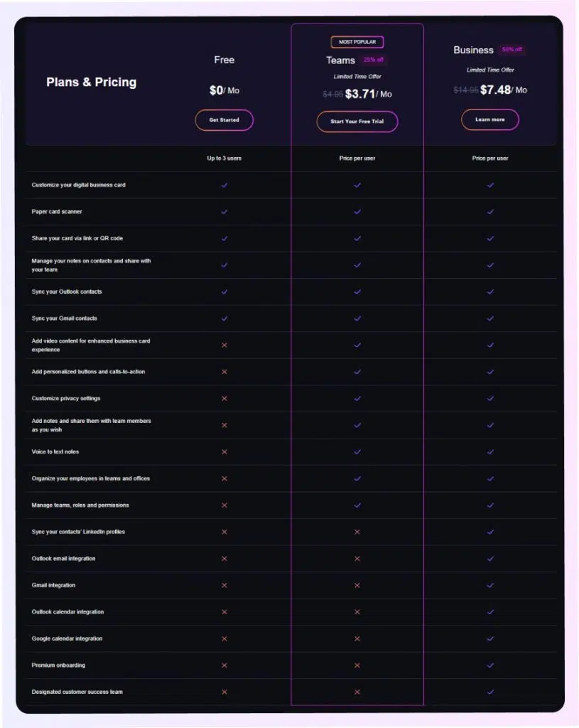Image resolution: width=579 pixels, height=728 pixels.
Task: Click the 25% off tag beside Teams
Action: pos(373,60)
